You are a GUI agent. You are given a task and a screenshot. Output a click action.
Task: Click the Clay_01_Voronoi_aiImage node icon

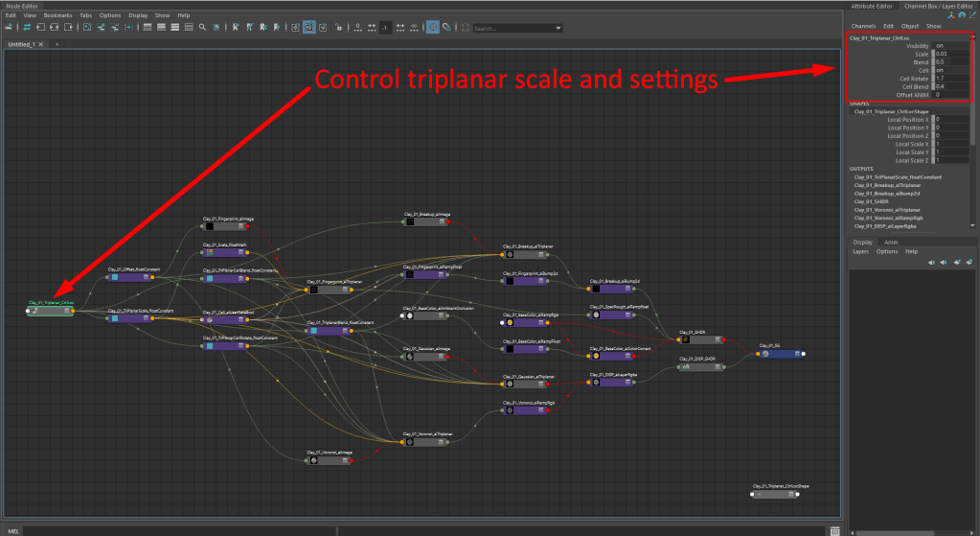313,460
